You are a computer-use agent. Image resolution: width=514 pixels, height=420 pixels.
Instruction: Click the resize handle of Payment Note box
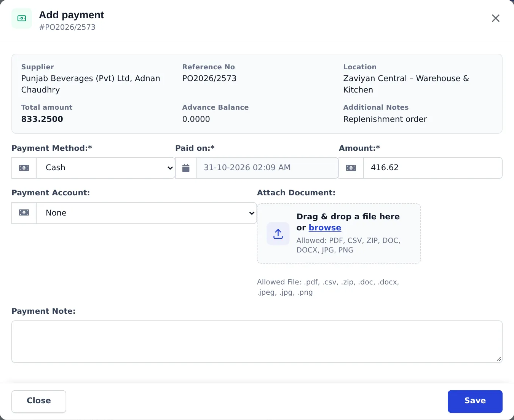[499, 359]
